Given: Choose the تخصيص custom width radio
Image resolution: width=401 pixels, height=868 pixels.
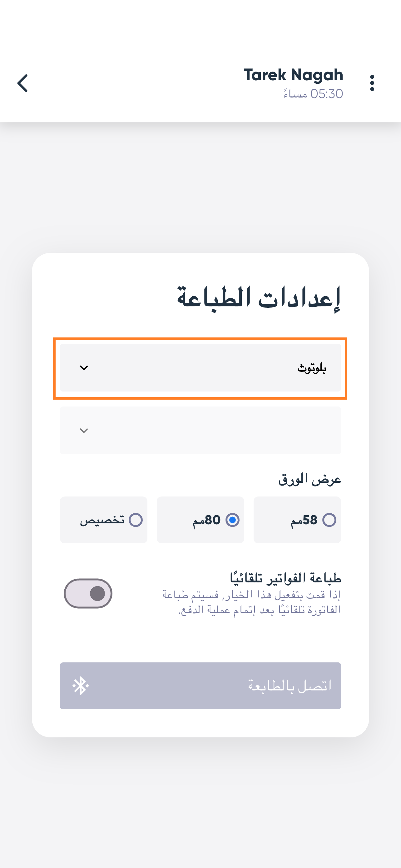Looking at the screenshot, I should point(136,520).
